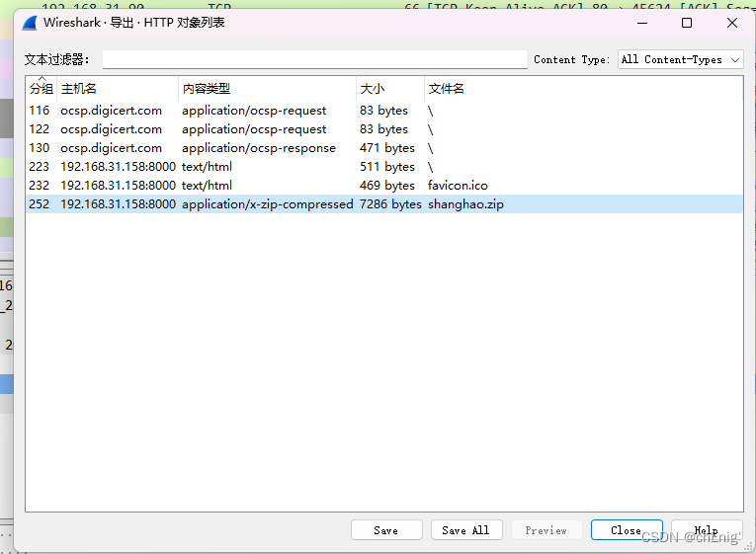Select the packet 116 ocsp-request row

(x=384, y=111)
